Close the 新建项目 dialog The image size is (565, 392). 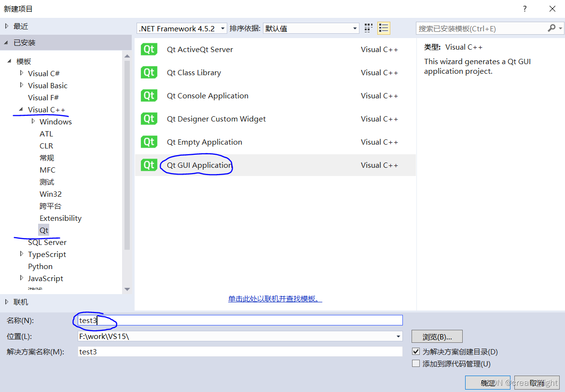tap(552, 9)
